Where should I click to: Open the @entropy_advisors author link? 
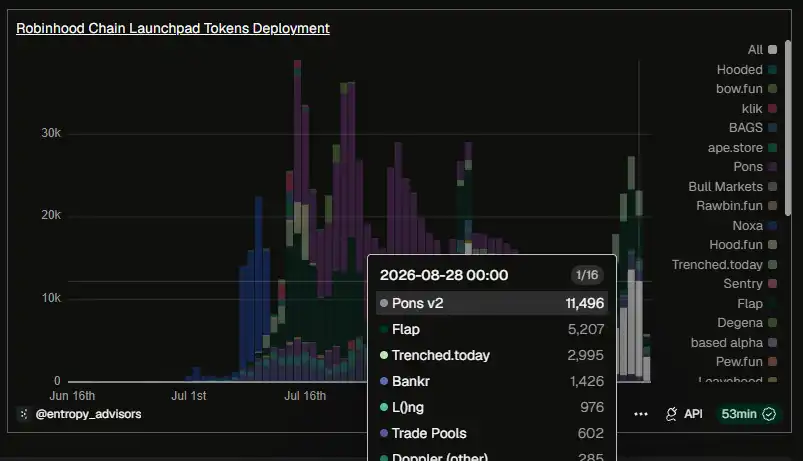[88, 414]
